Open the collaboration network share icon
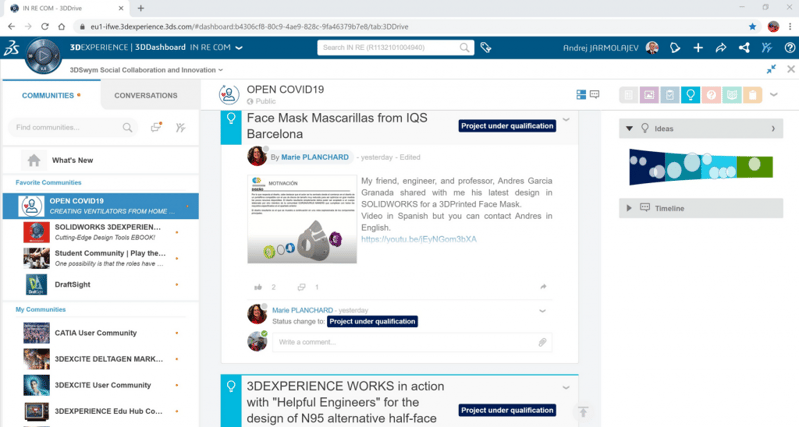799x427 pixels. click(744, 48)
